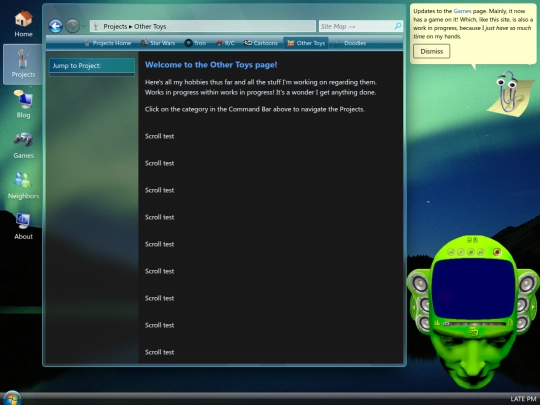Click the Welcome to the Other Toys heading
This screenshot has height=405, width=540.
[211, 65]
